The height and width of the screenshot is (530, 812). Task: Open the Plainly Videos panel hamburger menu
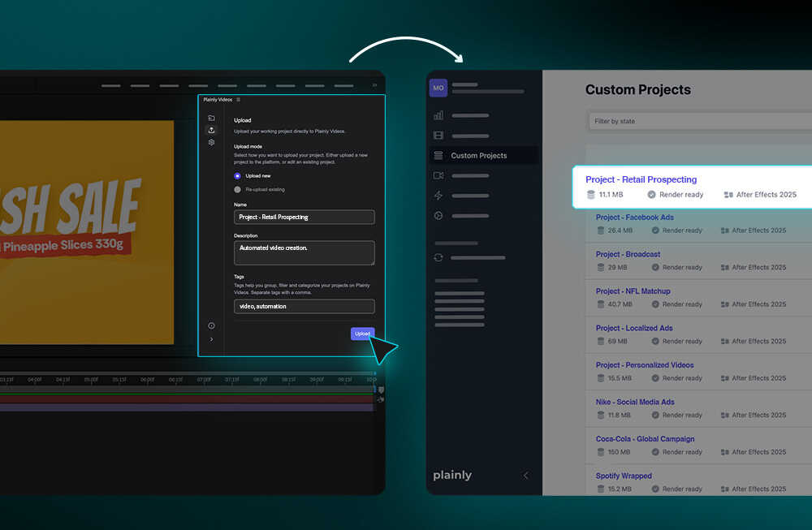pyautogui.click(x=238, y=100)
